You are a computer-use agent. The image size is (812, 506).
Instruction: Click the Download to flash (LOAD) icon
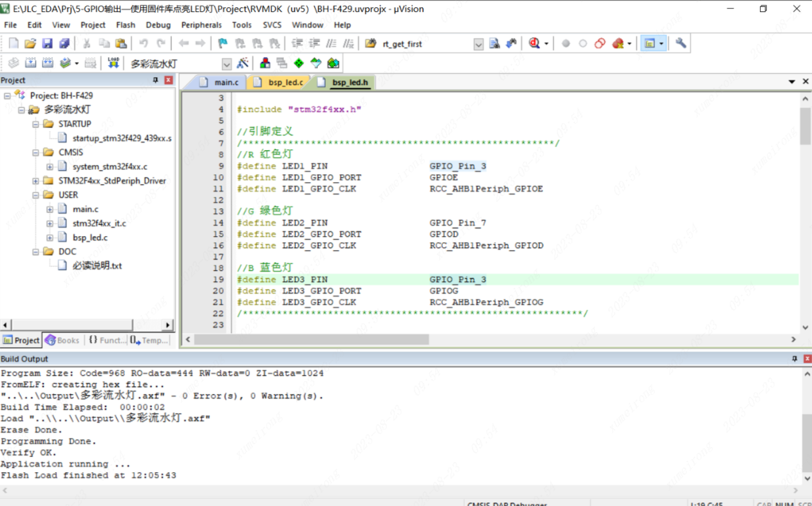point(113,63)
